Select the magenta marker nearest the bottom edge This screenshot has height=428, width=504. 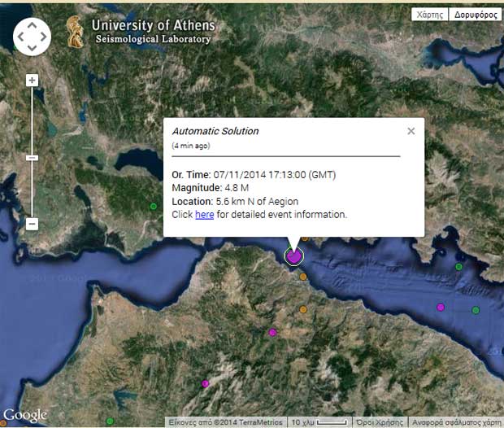(206, 383)
